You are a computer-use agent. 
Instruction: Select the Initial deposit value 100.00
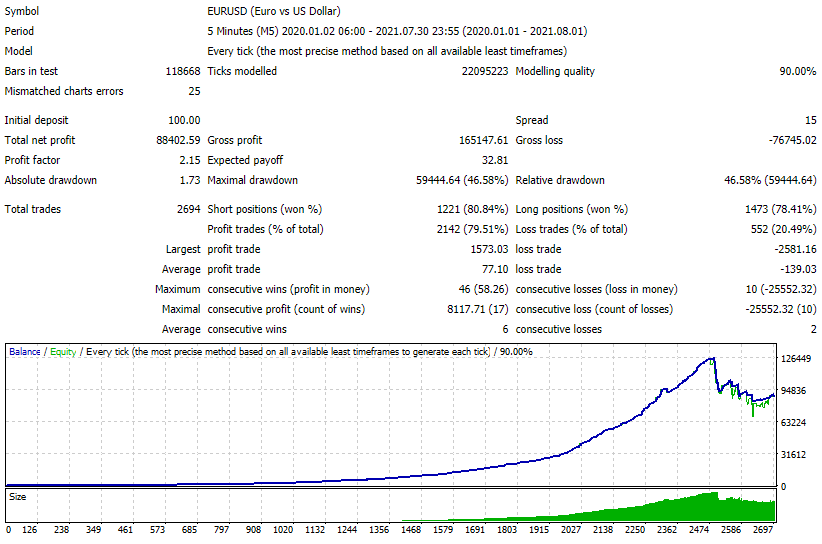pyautogui.click(x=184, y=121)
